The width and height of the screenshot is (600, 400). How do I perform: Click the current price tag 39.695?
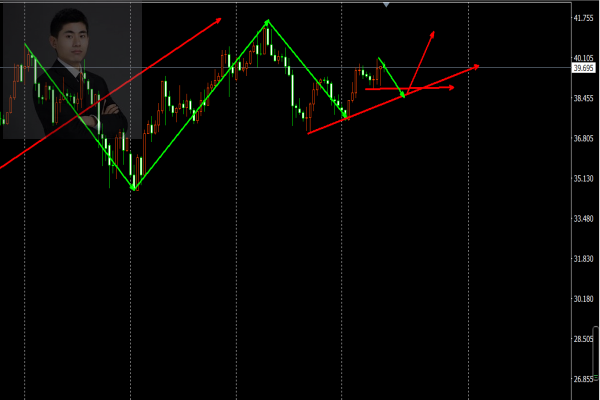[x=583, y=68]
